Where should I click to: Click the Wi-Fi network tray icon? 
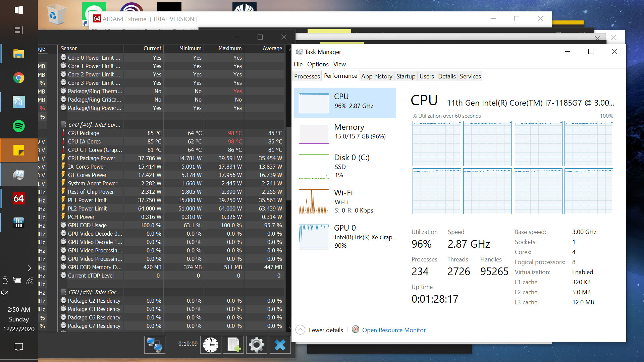tap(30, 281)
